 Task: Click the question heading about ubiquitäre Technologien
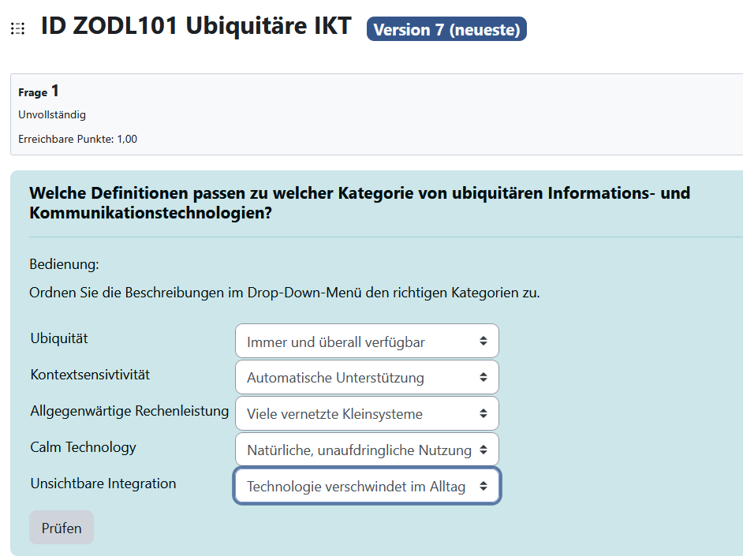pos(360,203)
